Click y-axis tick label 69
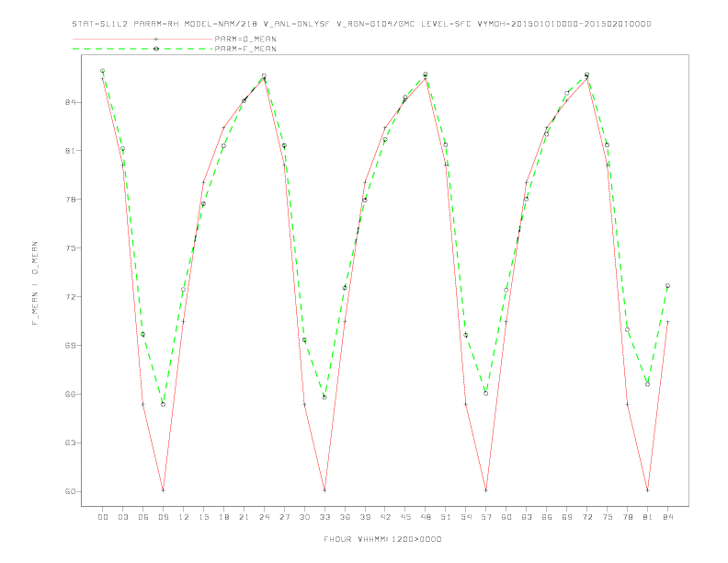The height and width of the screenshot is (563, 728). [71, 346]
